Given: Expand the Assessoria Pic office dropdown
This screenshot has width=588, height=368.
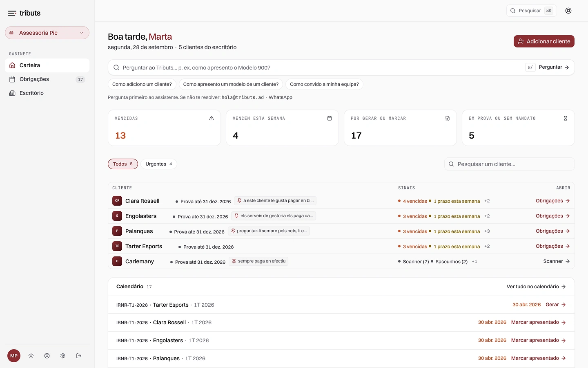Looking at the screenshot, I should pyautogui.click(x=47, y=33).
